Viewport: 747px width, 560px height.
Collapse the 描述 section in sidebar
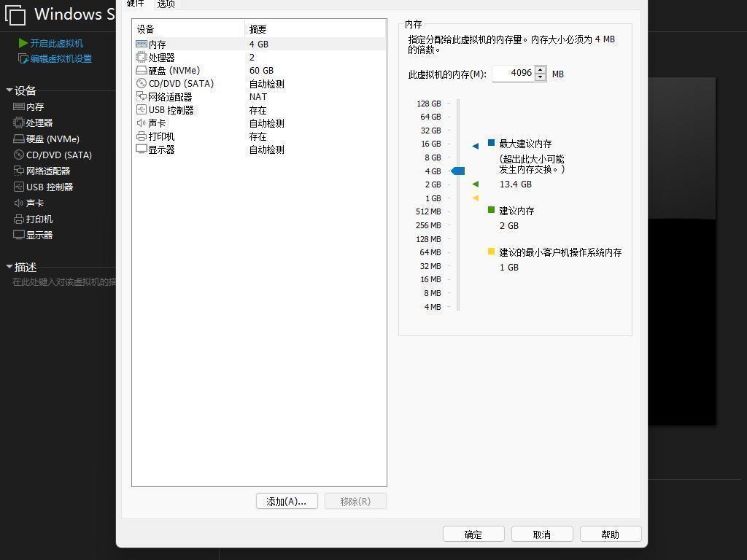point(9,267)
